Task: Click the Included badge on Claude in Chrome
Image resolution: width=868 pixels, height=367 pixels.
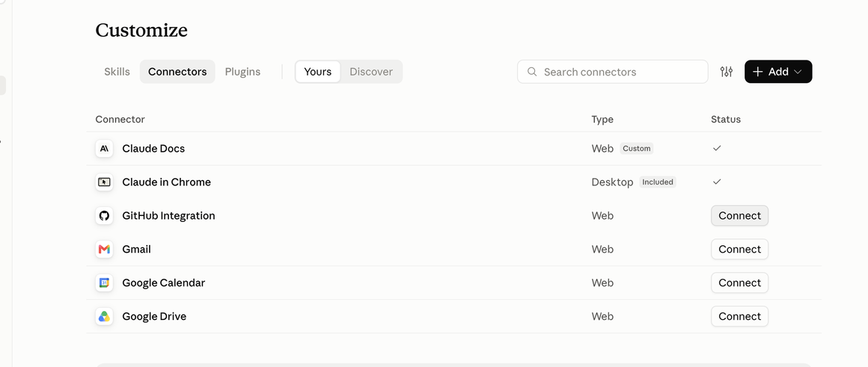Action: point(658,182)
